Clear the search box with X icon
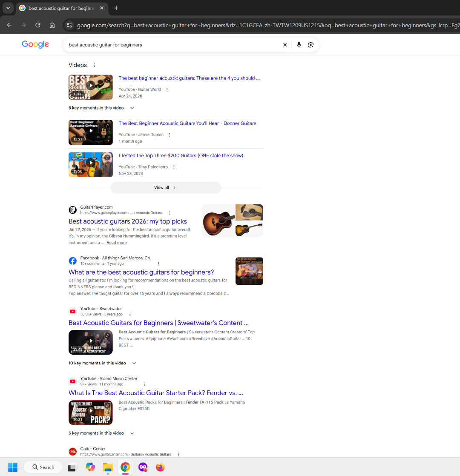This screenshot has height=476, width=460. pyautogui.click(x=285, y=45)
